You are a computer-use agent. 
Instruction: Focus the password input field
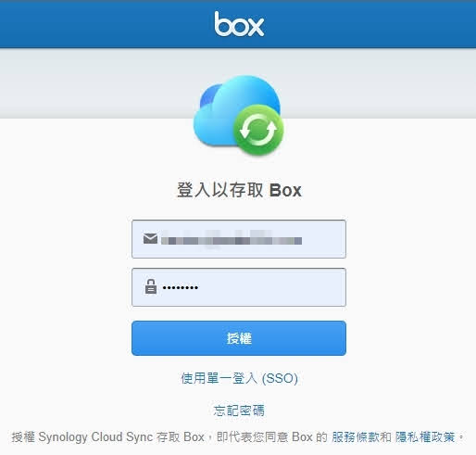point(239,287)
